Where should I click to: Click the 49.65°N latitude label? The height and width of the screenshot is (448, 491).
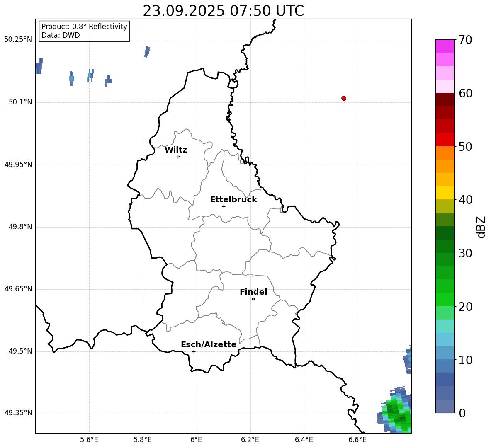[18, 289]
